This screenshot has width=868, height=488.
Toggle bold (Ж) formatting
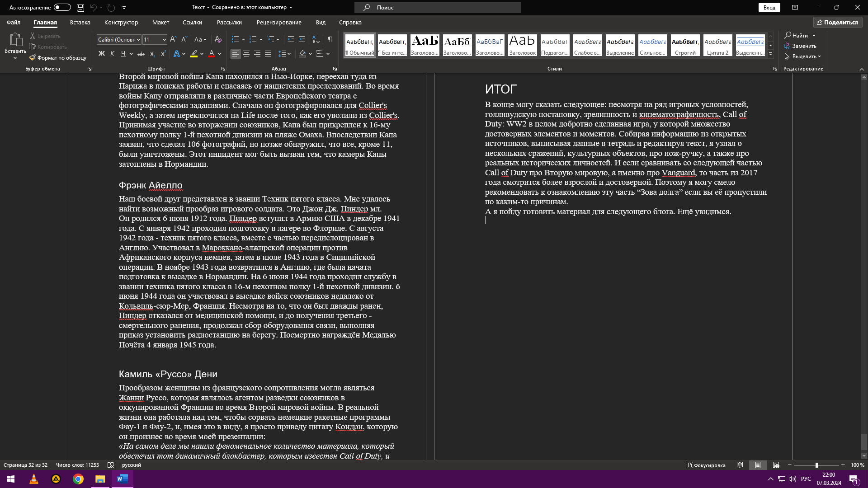click(102, 54)
